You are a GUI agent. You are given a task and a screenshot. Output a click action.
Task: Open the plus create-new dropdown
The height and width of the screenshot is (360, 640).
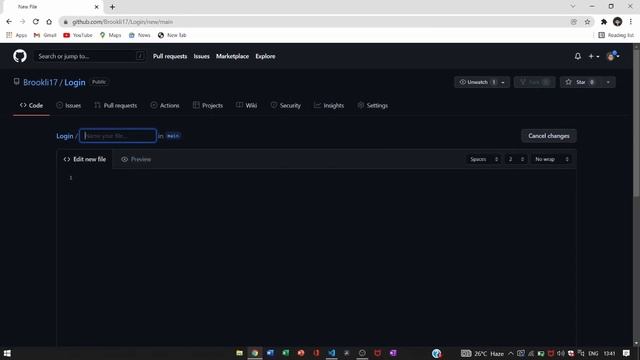[593, 56]
